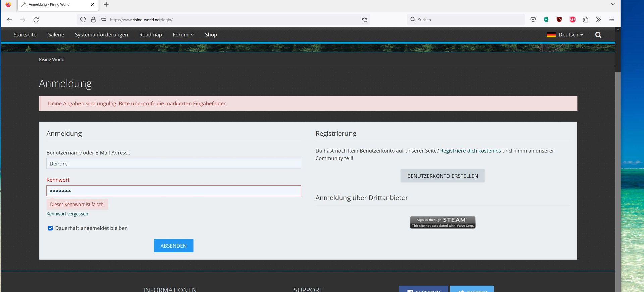Bookmark this page with star icon
This screenshot has width=644, height=292.
point(364,20)
